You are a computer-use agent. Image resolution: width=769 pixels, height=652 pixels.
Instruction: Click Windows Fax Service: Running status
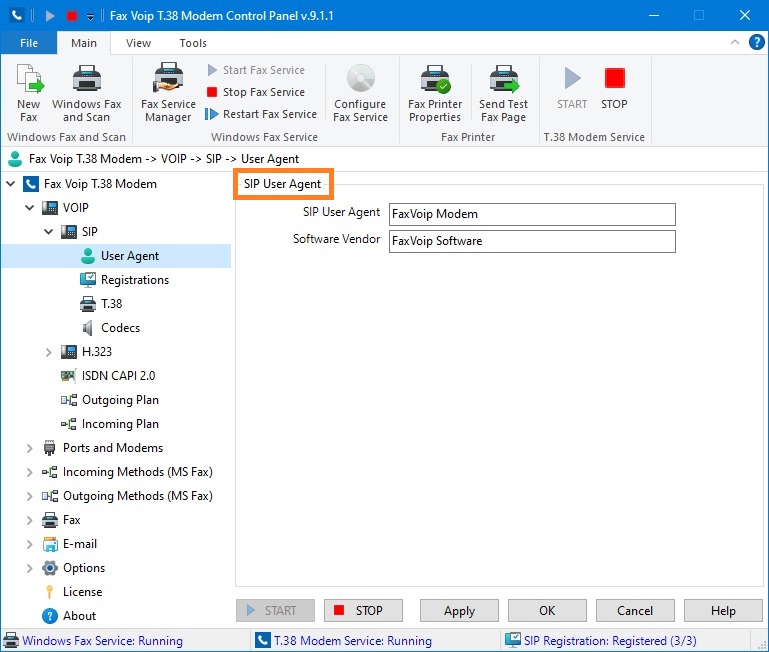tap(103, 641)
